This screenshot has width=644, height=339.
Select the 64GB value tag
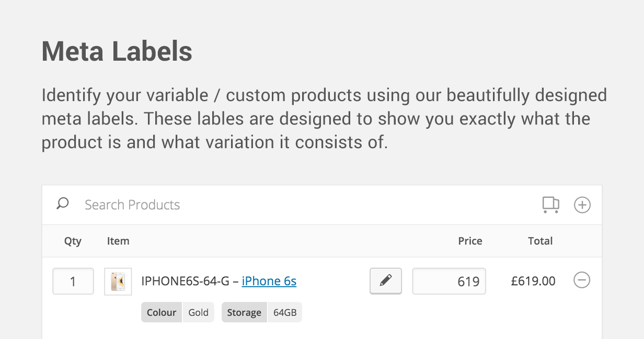[x=285, y=312]
